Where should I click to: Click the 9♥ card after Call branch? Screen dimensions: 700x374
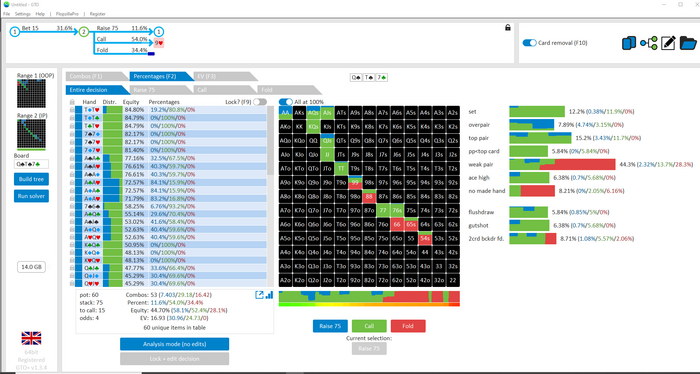coord(159,43)
